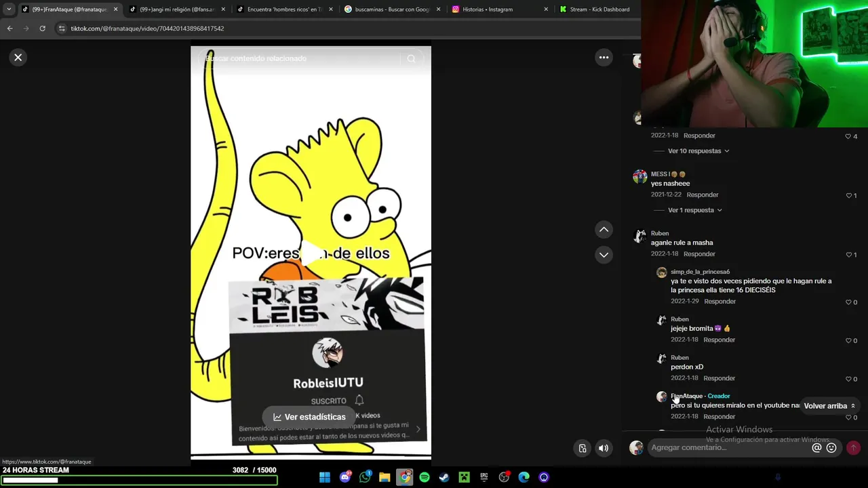The width and height of the screenshot is (868, 488).
Task: Click 'Ver estadísticas' button on video
Action: [x=309, y=417]
